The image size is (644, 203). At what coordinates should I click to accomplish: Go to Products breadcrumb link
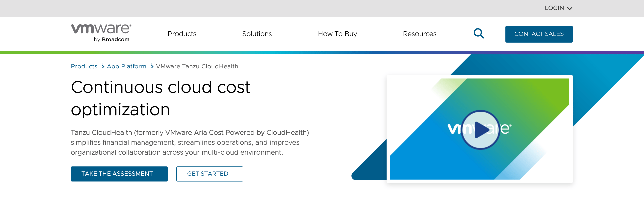pyautogui.click(x=84, y=66)
